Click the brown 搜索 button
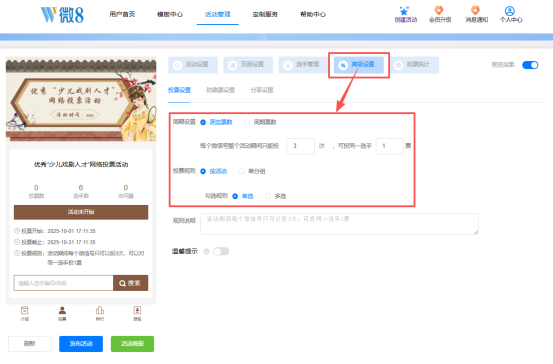The height and width of the screenshot is (364, 553). (130, 283)
